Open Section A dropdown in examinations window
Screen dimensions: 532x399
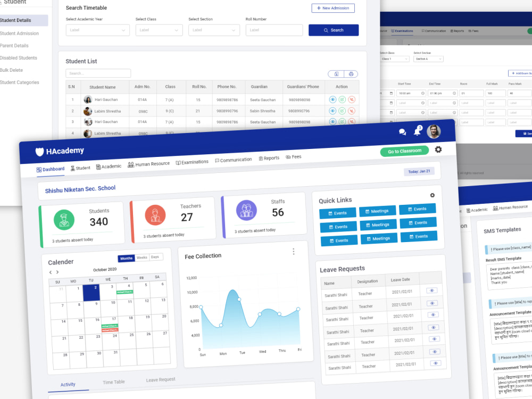[x=428, y=59]
